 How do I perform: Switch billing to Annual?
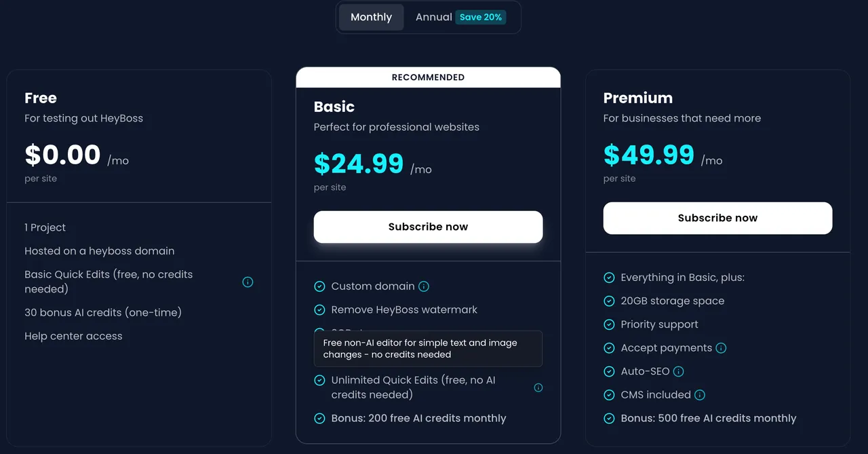click(434, 17)
